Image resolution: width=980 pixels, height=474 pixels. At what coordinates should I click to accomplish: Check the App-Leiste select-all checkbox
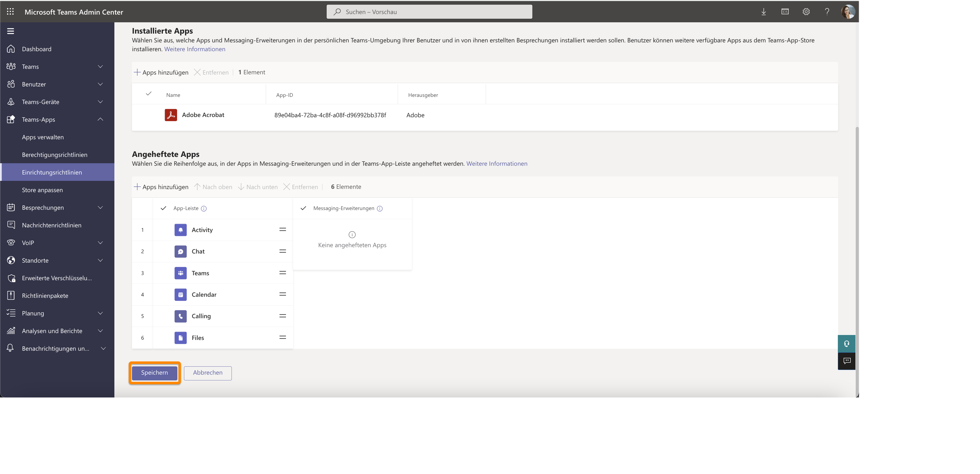(163, 208)
